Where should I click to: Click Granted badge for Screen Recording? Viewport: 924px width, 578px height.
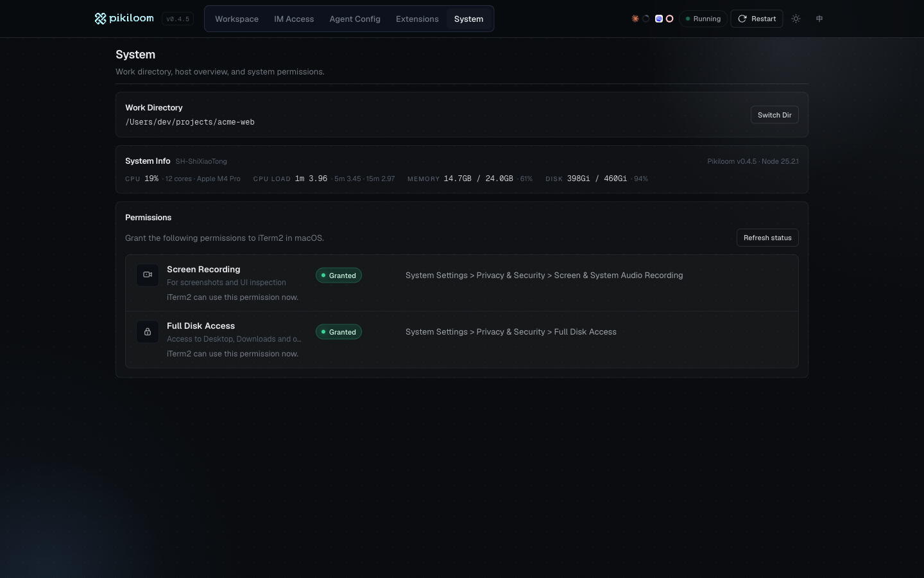click(x=339, y=276)
